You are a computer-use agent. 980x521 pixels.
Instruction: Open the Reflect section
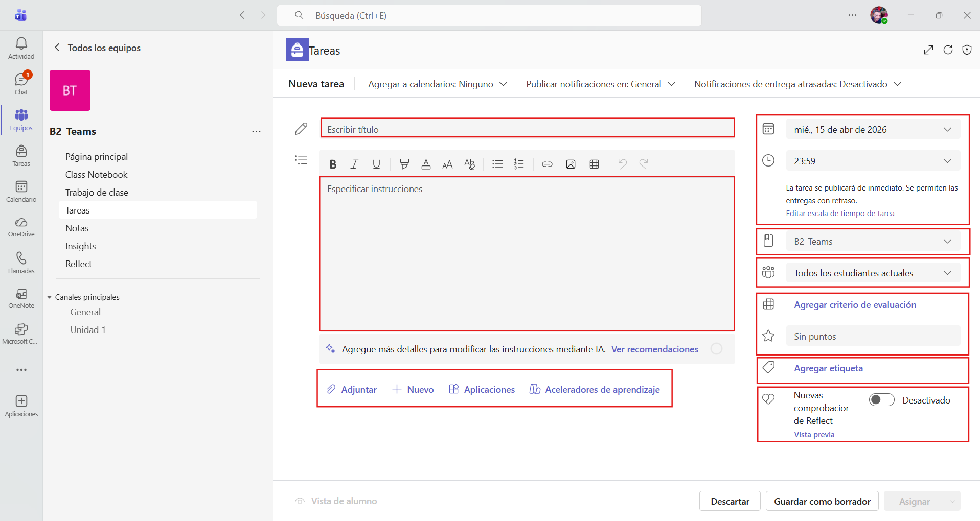point(79,264)
